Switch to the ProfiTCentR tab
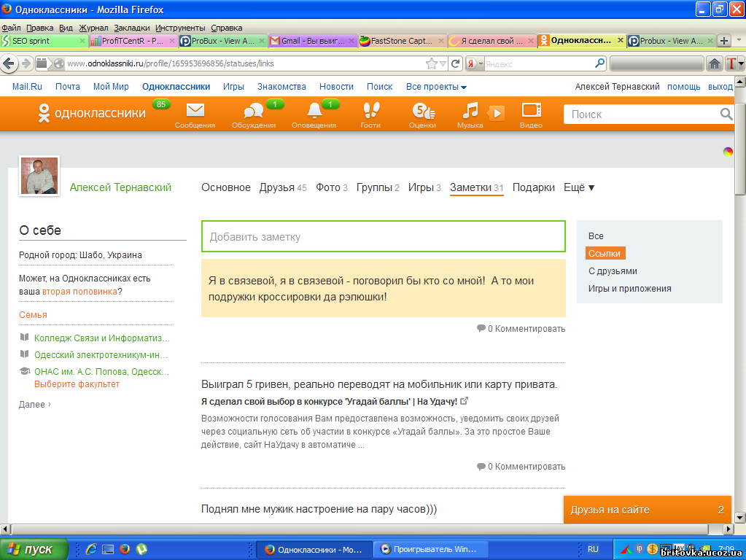This screenshot has height=560, width=746. coord(133,41)
